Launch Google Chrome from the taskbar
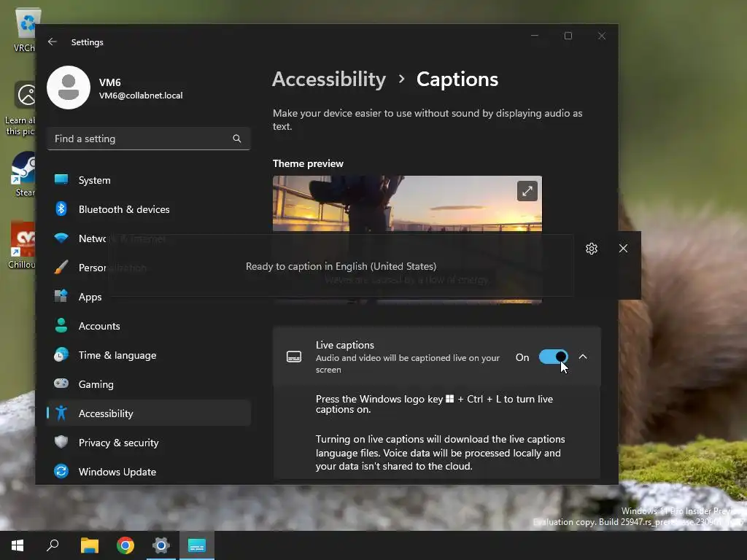 [x=125, y=545]
